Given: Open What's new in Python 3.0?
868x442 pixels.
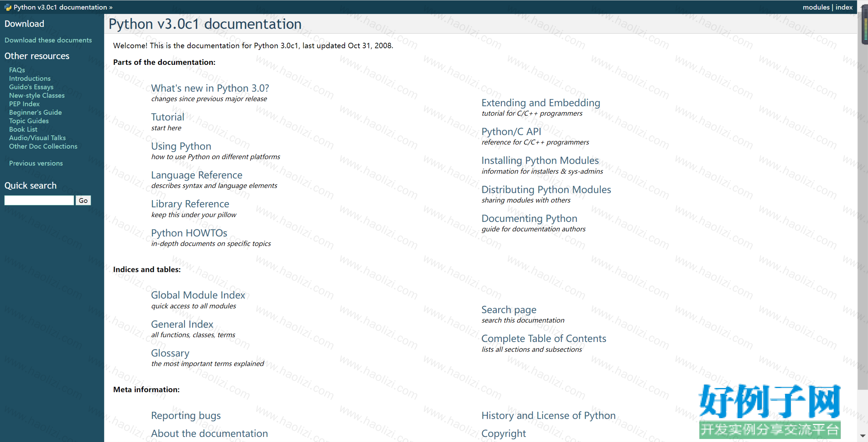Looking at the screenshot, I should 210,88.
